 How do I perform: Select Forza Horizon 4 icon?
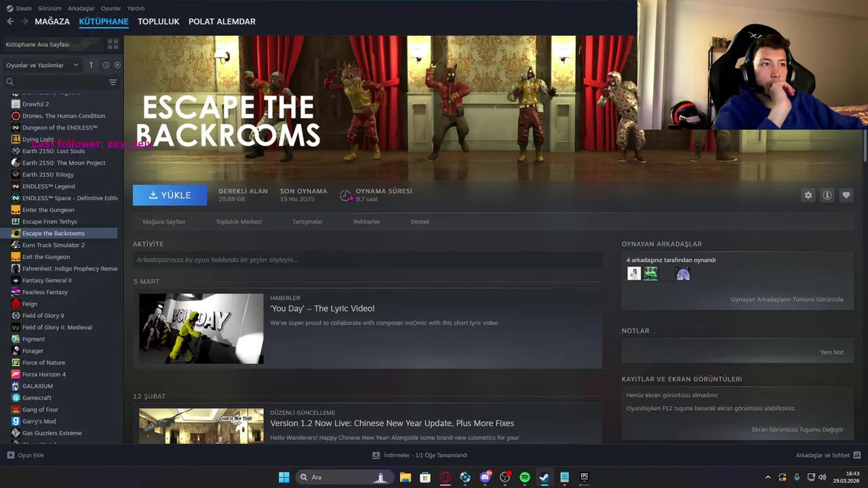(x=16, y=374)
